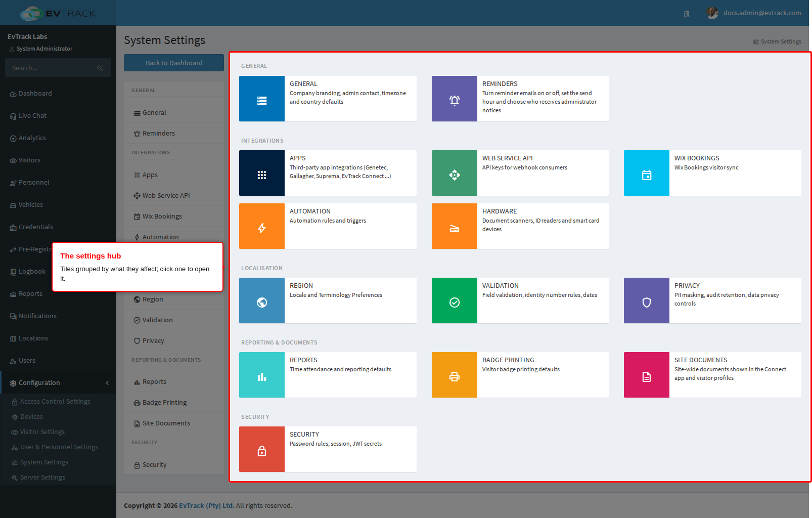812x518 pixels.
Task: Select Apps in the settings list
Action: (174, 175)
